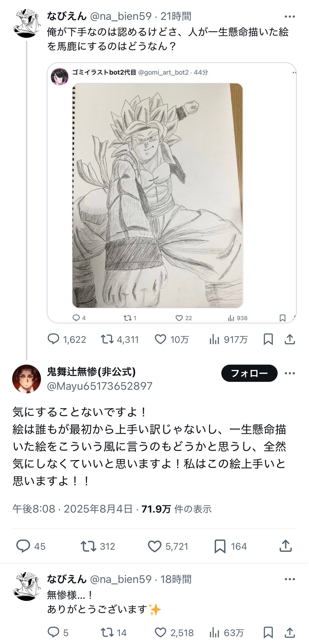Open 鬼舞辻無惨's profile avatar
This screenshot has height=644, width=309.
pos(27,379)
